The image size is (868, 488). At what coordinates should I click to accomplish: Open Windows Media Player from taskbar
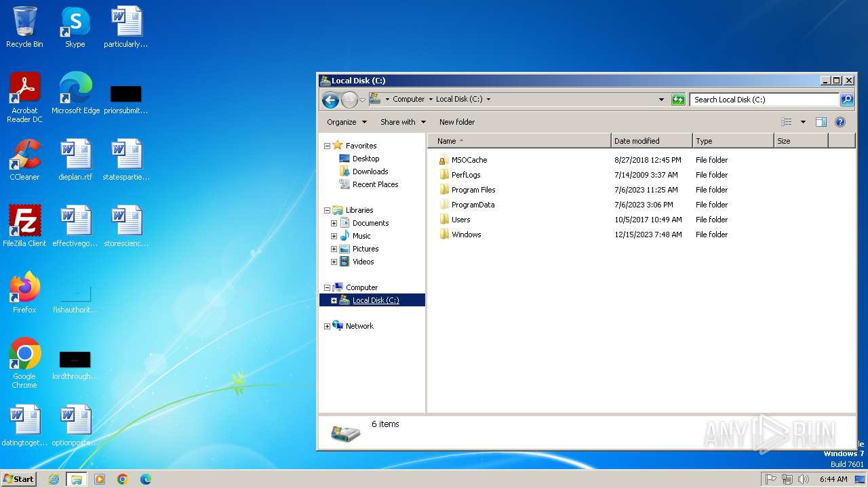click(100, 479)
